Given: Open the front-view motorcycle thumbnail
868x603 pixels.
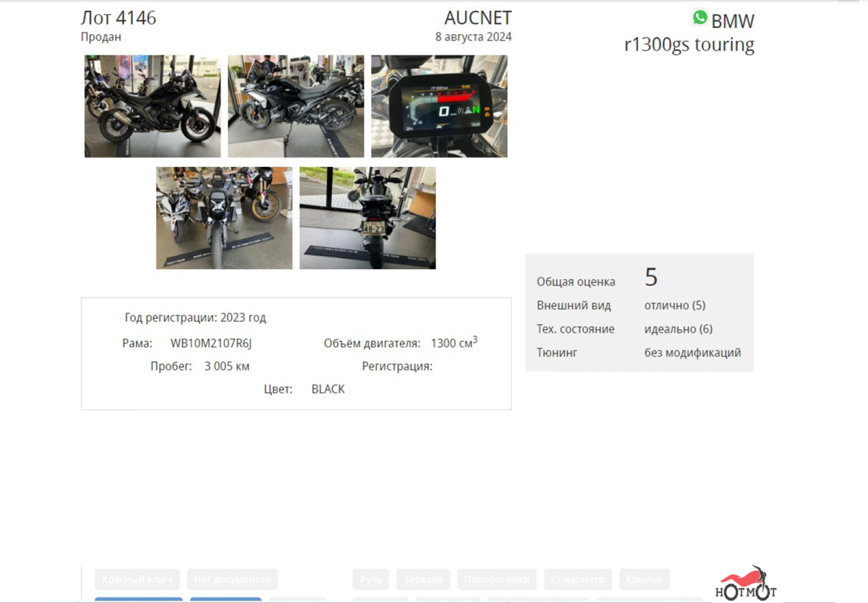Looking at the screenshot, I should pos(224,218).
